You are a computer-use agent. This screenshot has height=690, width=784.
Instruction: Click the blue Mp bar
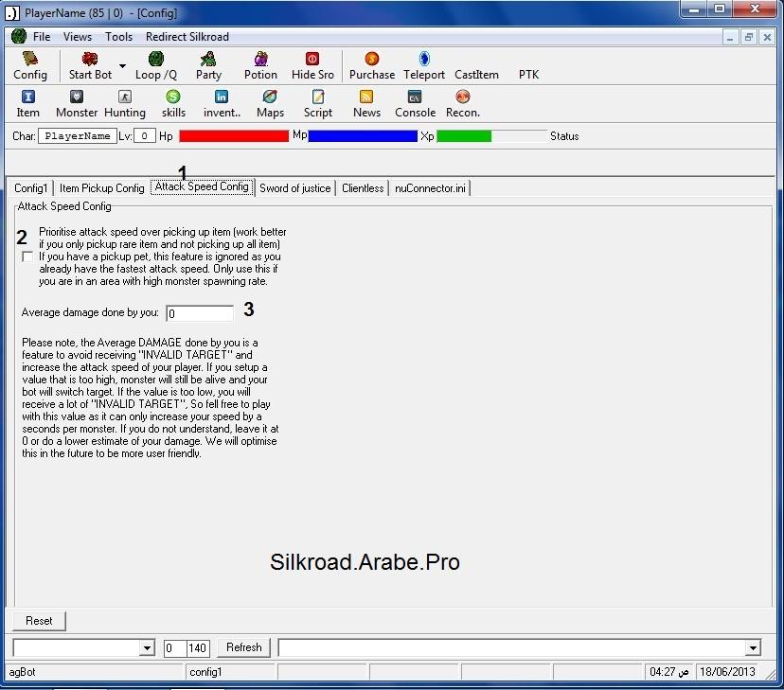[363, 136]
